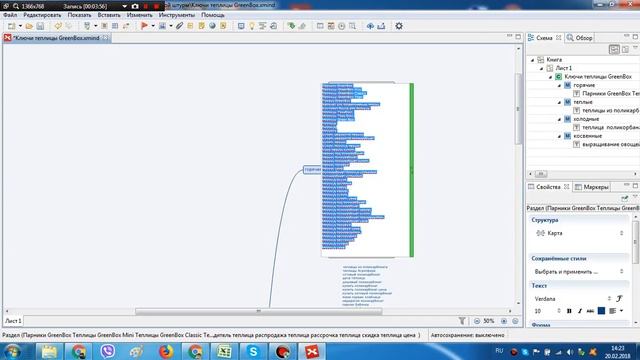Select Ключи теплицы GreenBox in the outline

point(598,77)
